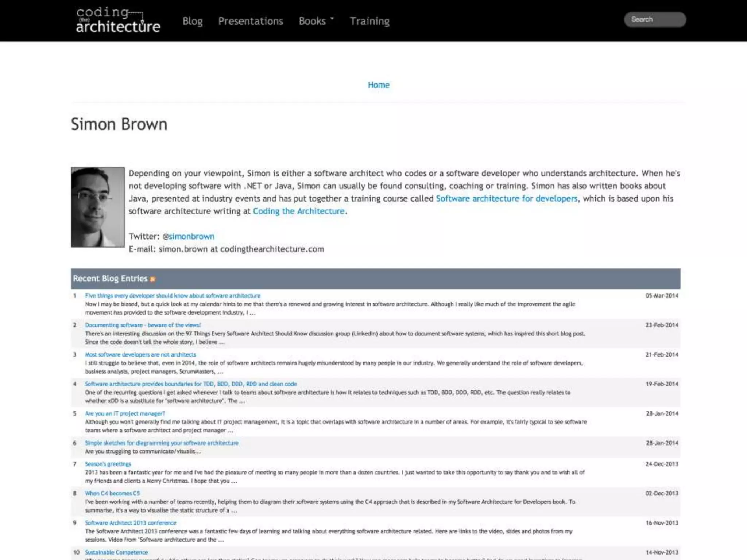Open the "When C4 becomes C5" entry

(x=112, y=493)
